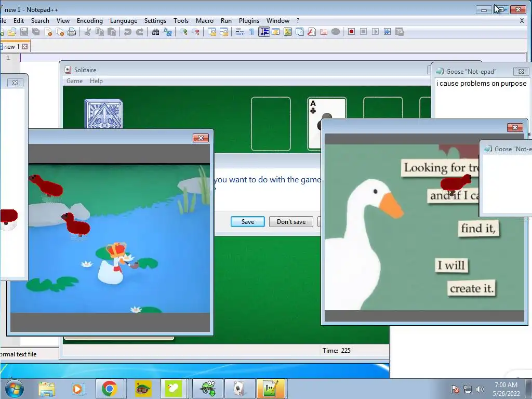Toggle synchronize vertical scrolling icon
The image size is (532, 399).
212,32
